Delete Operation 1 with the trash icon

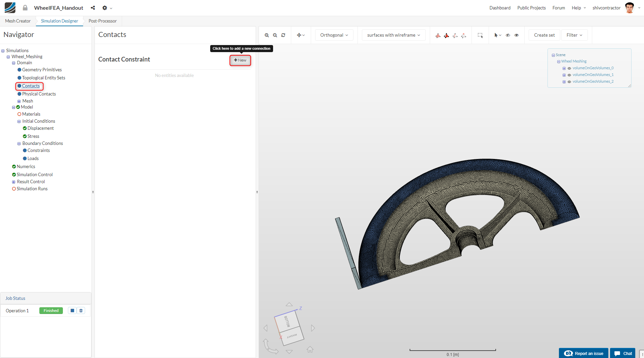click(81, 311)
